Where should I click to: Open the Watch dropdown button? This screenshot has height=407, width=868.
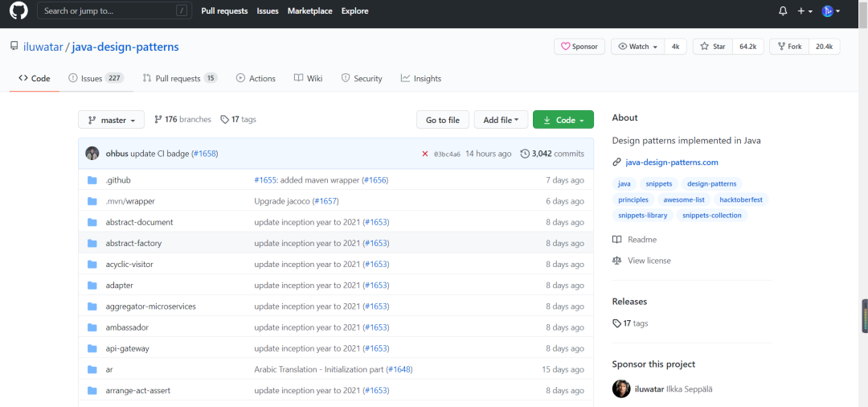[x=637, y=47]
